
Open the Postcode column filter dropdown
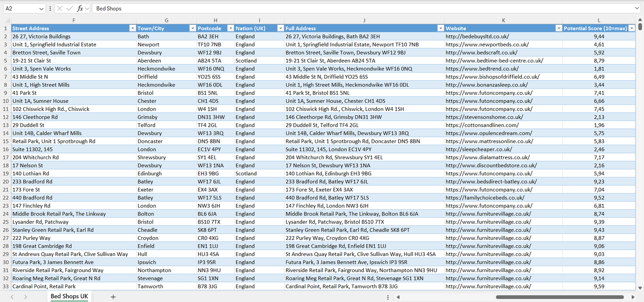230,28
